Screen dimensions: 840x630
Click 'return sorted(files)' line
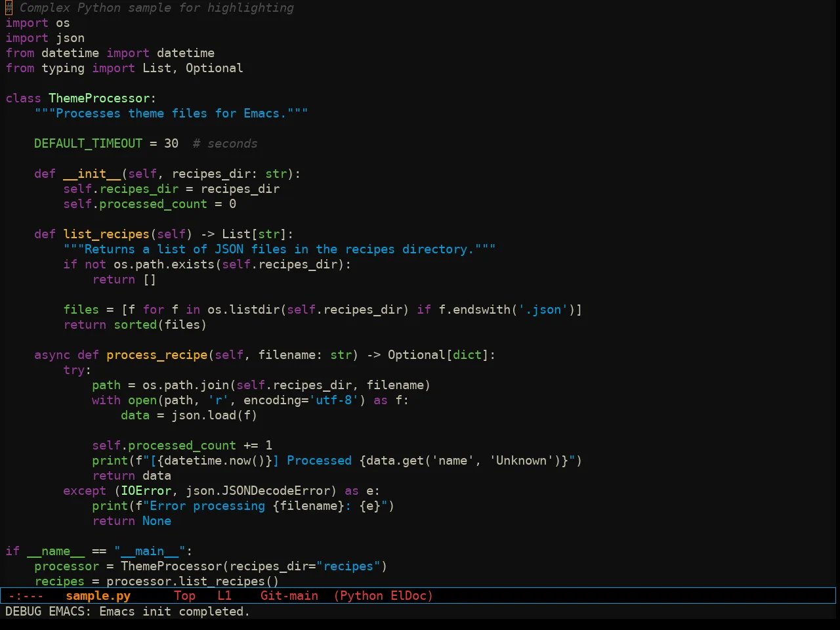click(x=135, y=325)
